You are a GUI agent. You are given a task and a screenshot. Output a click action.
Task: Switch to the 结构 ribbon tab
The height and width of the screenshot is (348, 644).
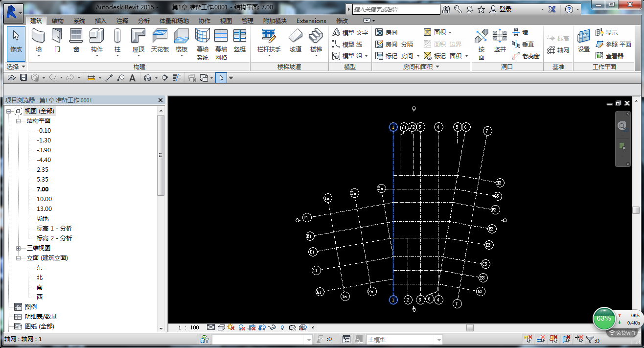point(57,21)
